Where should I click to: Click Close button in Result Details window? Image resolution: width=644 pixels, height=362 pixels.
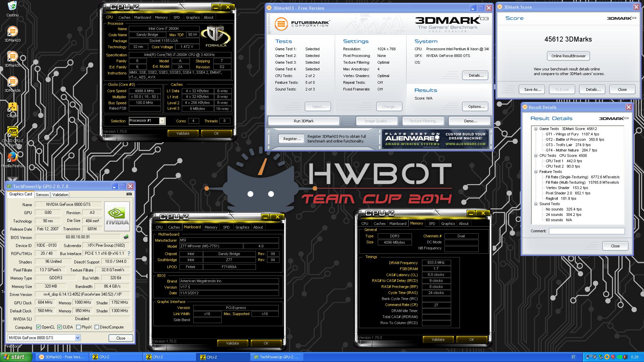tap(615, 246)
